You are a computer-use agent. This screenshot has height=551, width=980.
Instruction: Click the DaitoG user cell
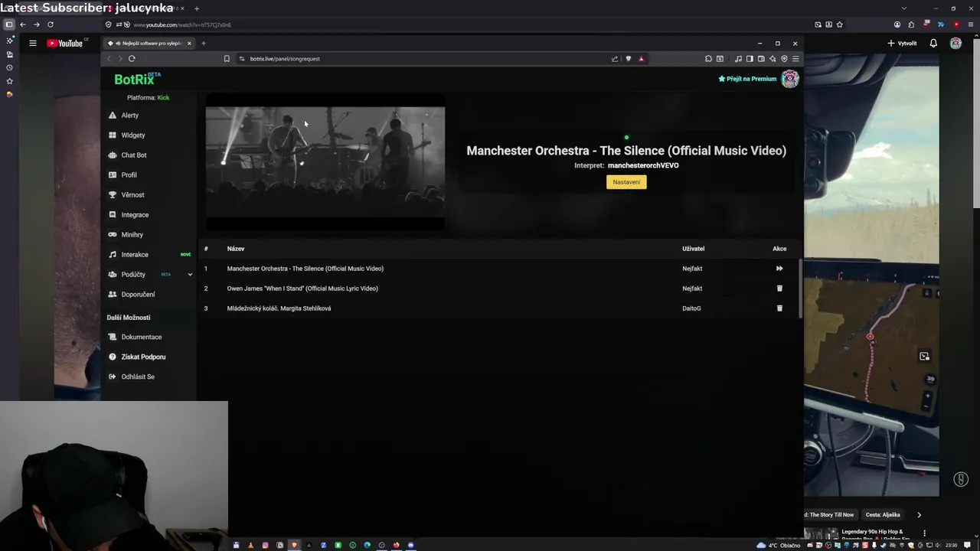coord(691,308)
